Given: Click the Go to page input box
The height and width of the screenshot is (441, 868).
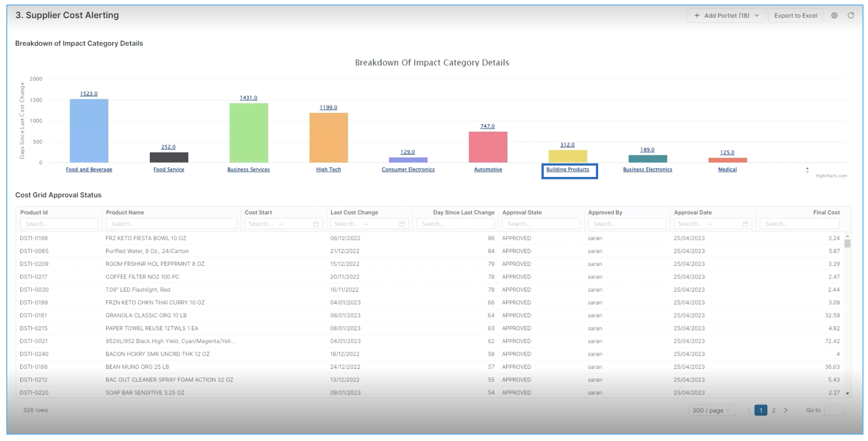Looking at the screenshot, I should tap(834, 410).
